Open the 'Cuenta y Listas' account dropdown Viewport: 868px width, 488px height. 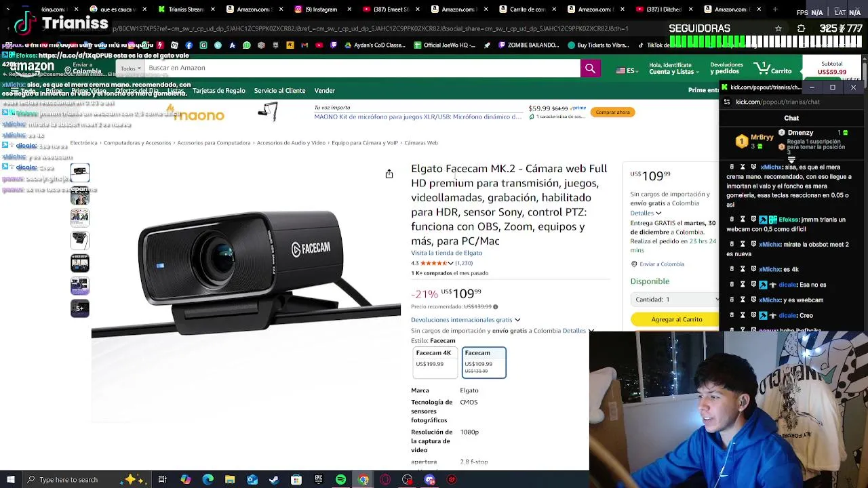click(674, 68)
